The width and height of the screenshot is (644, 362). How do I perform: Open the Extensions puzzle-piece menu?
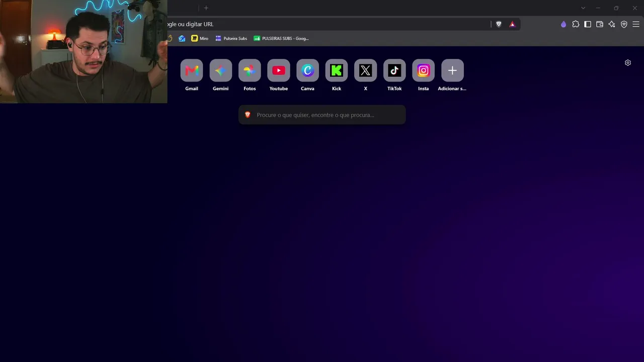[576, 24]
